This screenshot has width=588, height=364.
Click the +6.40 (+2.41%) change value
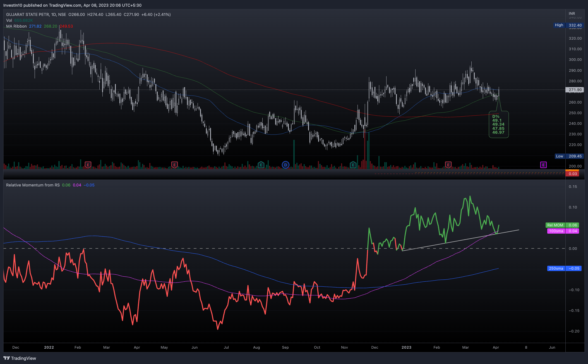click(156, 15)
